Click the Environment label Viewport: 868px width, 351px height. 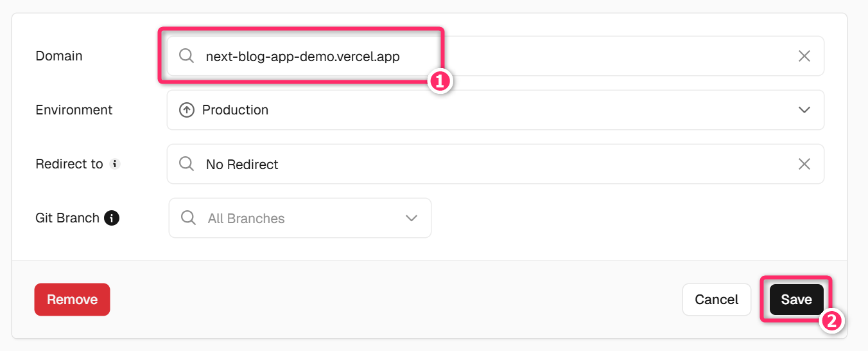(x=74, y=110)
